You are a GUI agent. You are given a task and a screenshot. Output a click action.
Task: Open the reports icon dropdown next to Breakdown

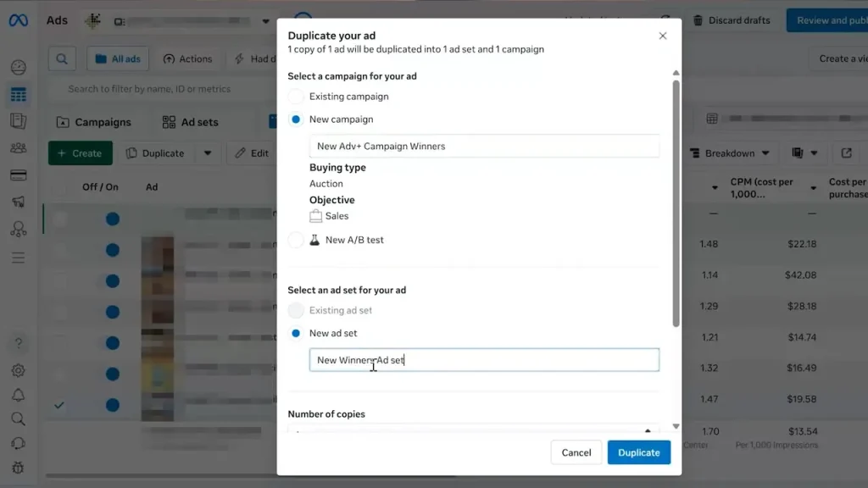(804, 153)
